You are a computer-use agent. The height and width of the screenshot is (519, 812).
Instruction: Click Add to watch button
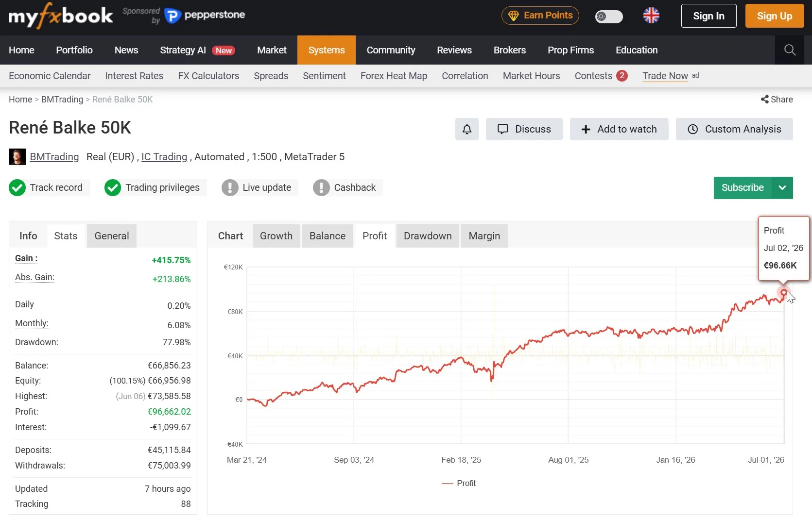[619, 129]
